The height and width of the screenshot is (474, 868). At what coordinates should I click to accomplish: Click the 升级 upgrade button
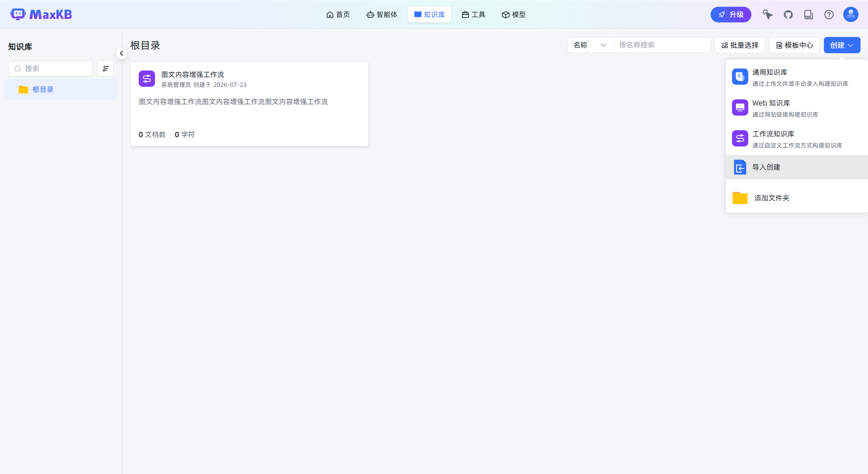click(x=731, y=15)
